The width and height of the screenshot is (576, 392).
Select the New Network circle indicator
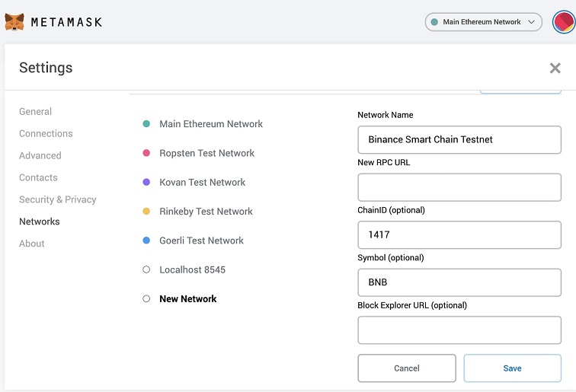146,299
